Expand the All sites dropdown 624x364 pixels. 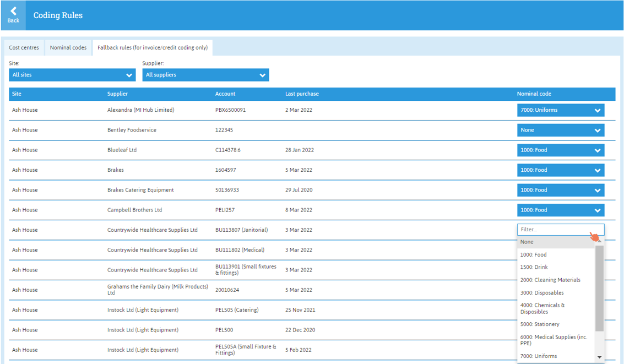tap(72, 75)
